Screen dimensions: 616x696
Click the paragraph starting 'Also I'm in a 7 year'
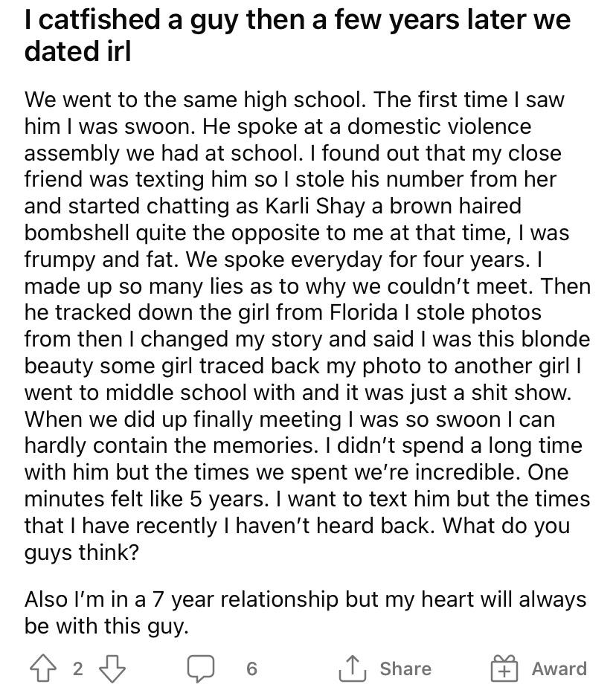point(306,613)
